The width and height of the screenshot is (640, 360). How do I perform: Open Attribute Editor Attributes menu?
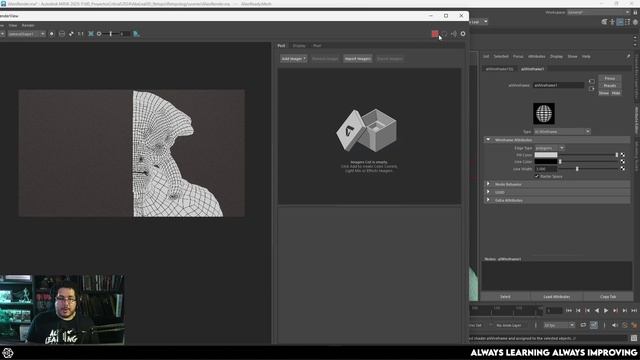point(536,56)
